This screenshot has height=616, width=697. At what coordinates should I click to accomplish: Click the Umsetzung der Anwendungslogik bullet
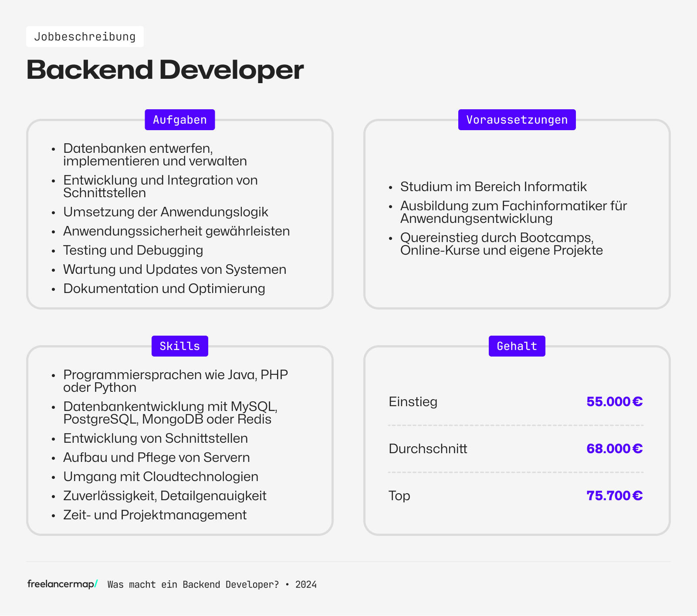point(166,212)
